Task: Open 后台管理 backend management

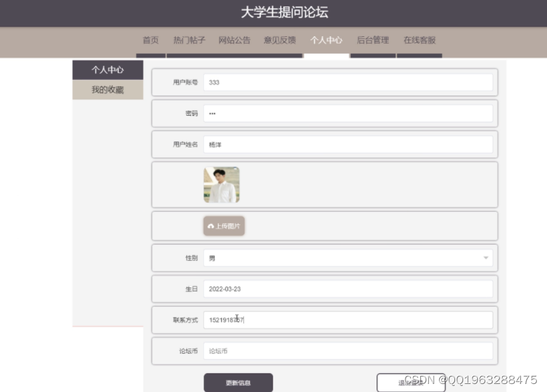Action: click(372, 40)
